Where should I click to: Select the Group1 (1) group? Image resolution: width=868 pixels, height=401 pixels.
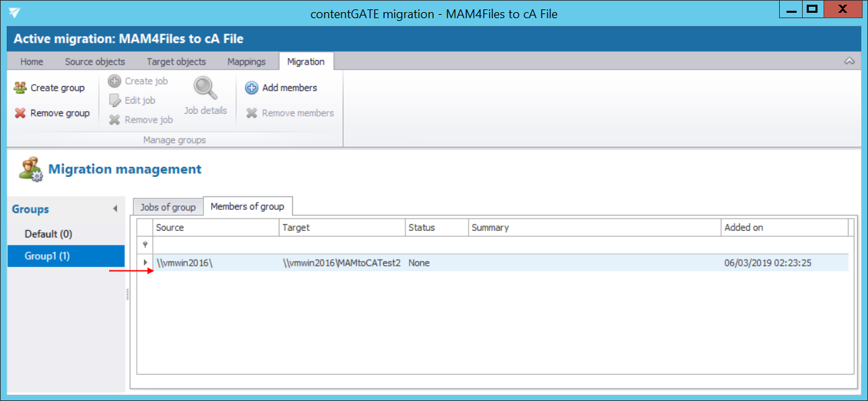tap(47, 256)
